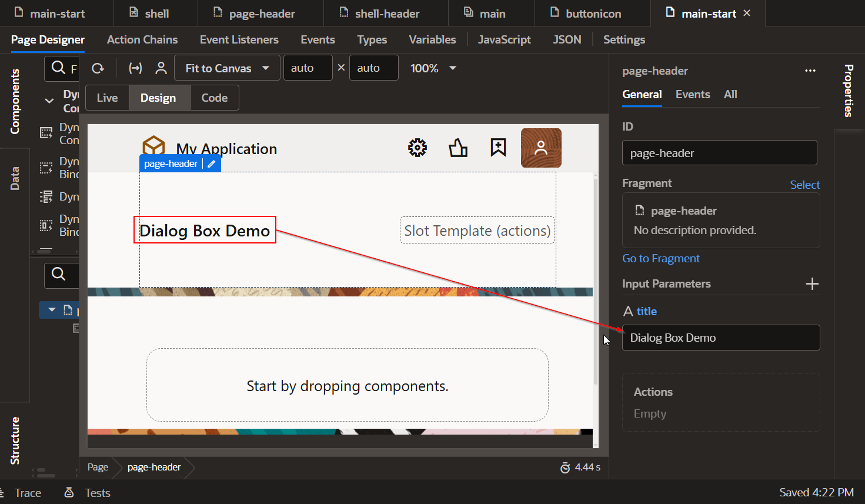Close the active main-start tab
Viewport: 865px width, 504px height.
point(747,13)
